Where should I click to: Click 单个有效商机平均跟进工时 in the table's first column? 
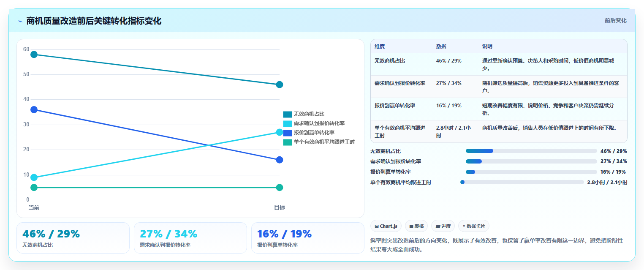click(400, 131)
